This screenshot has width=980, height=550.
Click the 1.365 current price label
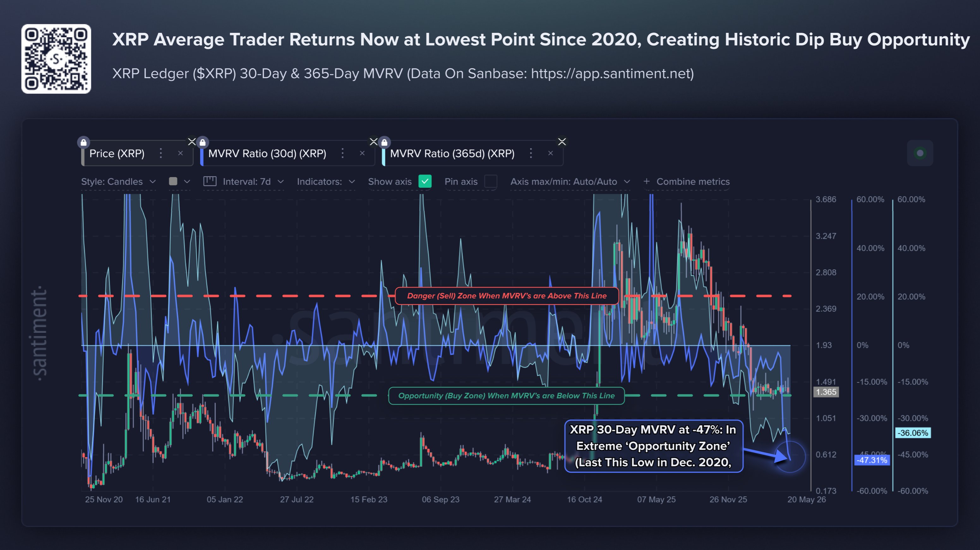coord(826,392)
